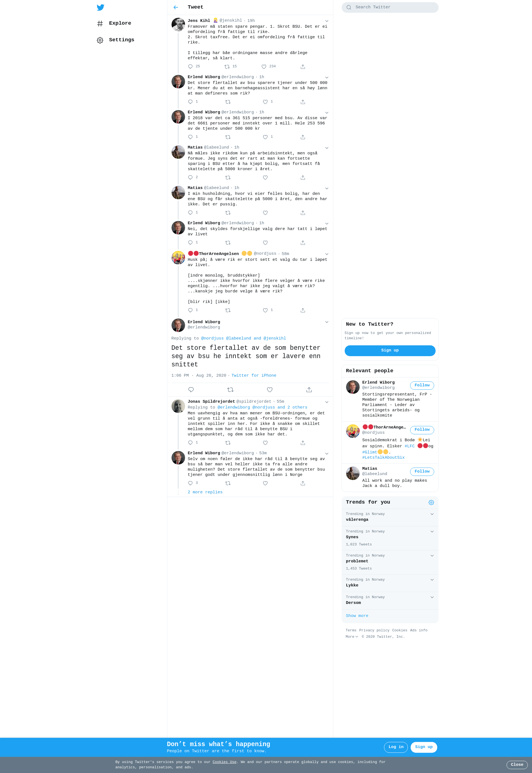Expand the More footer menu
This screenshot has height=773, width=532.
(352, 637)
